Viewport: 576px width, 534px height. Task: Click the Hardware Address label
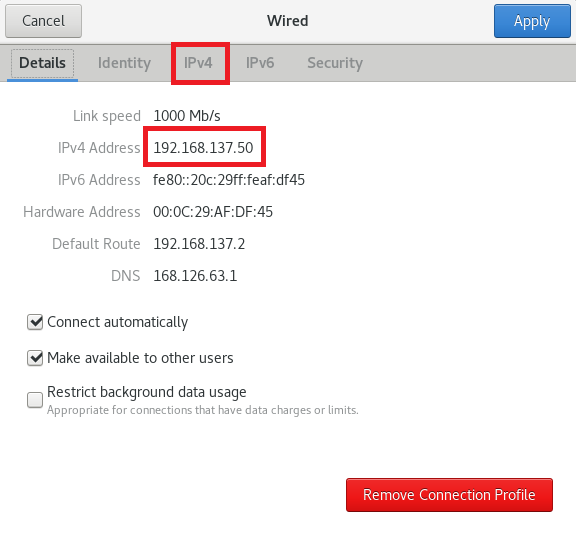coord(82,212)
